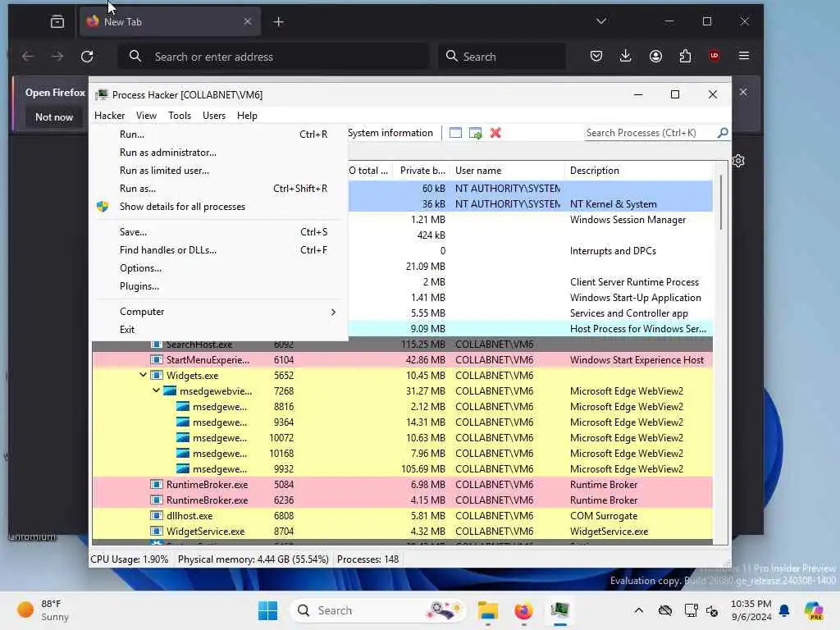The height and width of the screenshot is (630, 840).
Task: Open the weather widget showing 88°F
Action: tap(43, 610)
